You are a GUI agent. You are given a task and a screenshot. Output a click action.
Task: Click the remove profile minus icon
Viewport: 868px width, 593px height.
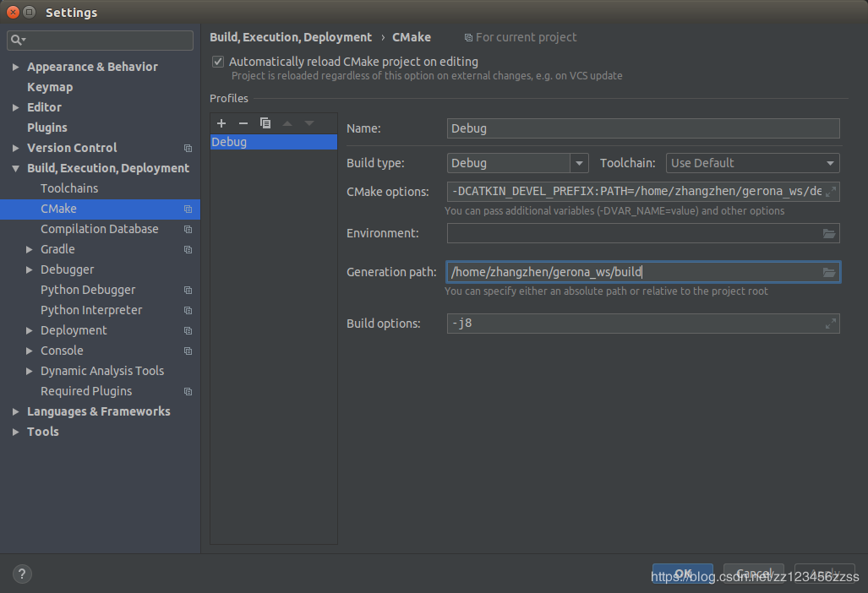coord(243,123)
